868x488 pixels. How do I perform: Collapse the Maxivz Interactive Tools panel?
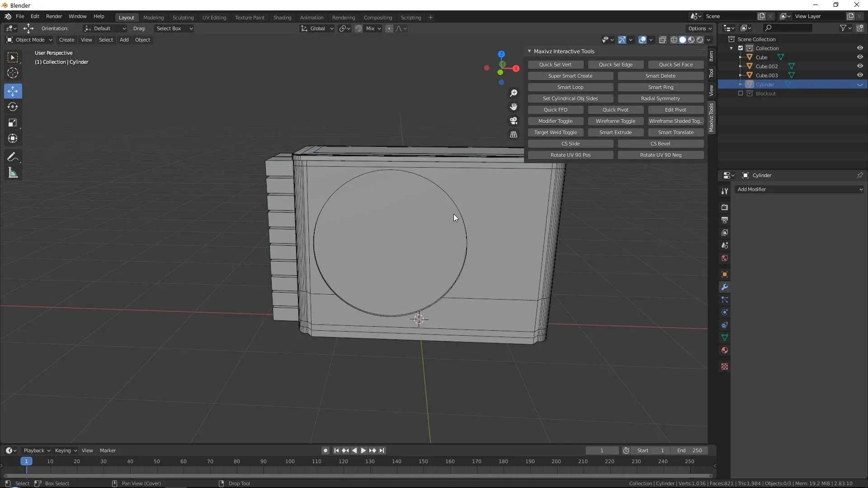point(529,51)
